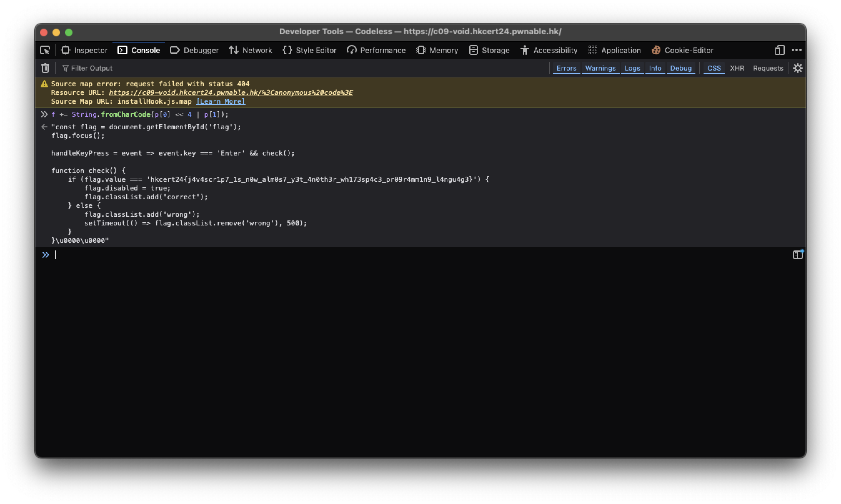Viewport: 841px width, 504px height.
Task: Maximize the Developer Tools window
Action: [x=69, y=32]
